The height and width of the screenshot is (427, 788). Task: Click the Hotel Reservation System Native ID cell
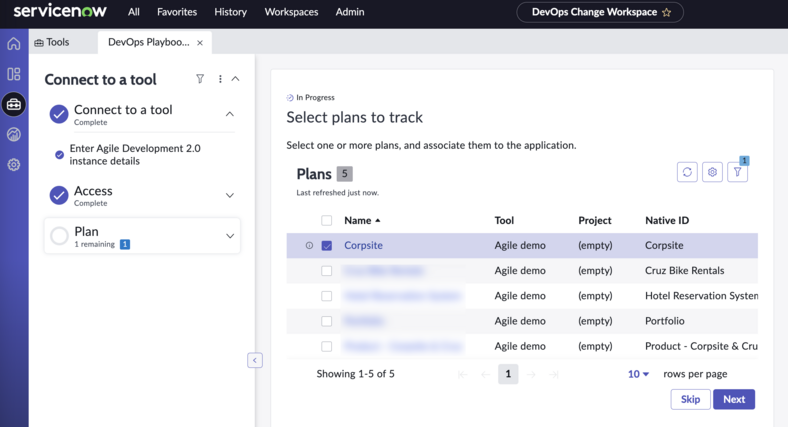702,295
